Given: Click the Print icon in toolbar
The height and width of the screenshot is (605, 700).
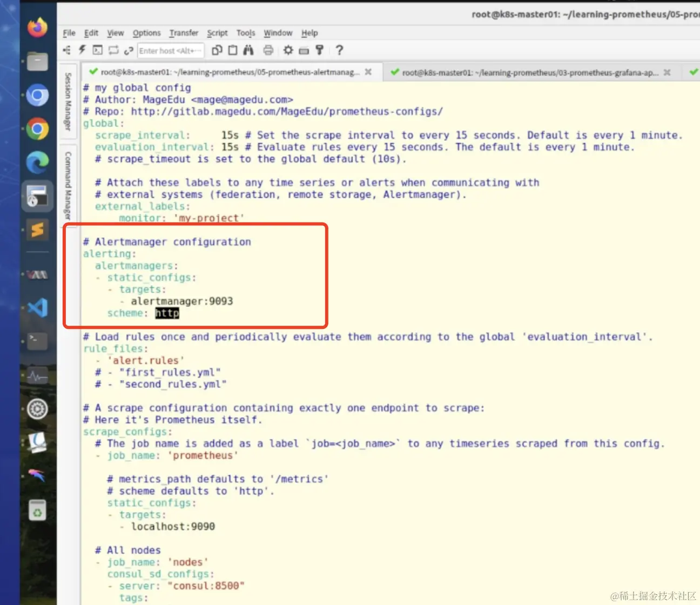Looking at the screenshot, I should (x=268, y=50).
